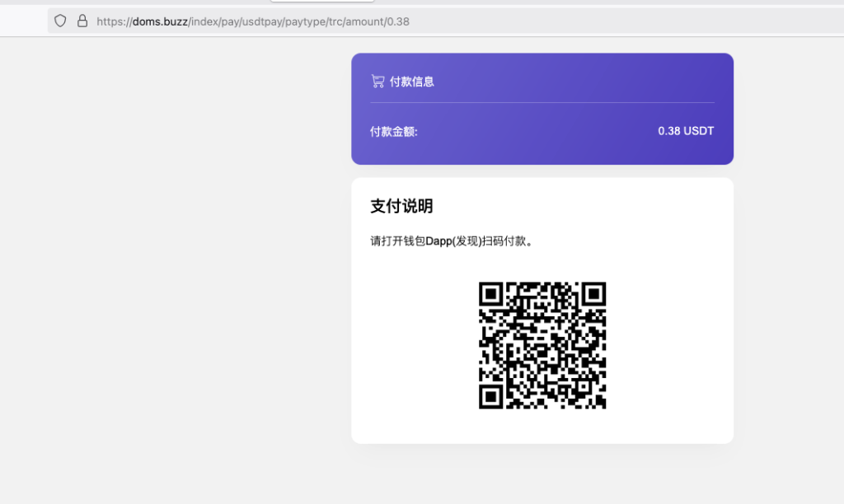Click the 支付说明 heading
The width and height of the screenshot is (844, 504).
[x=401, y=206]
